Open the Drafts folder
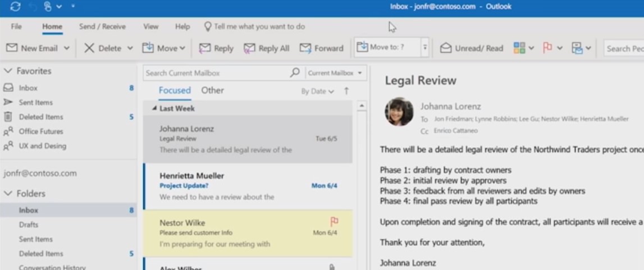The width and height of the screenshot is (644, 270). (28, 225)
